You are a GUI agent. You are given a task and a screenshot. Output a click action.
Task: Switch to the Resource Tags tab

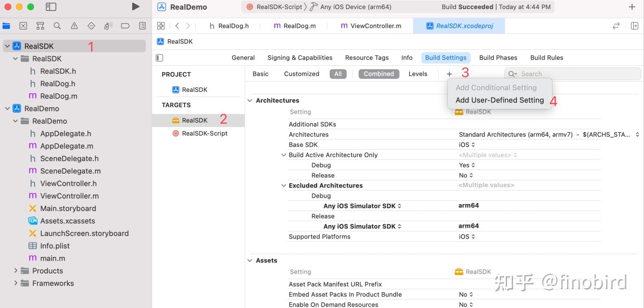[x=367, y=57]
